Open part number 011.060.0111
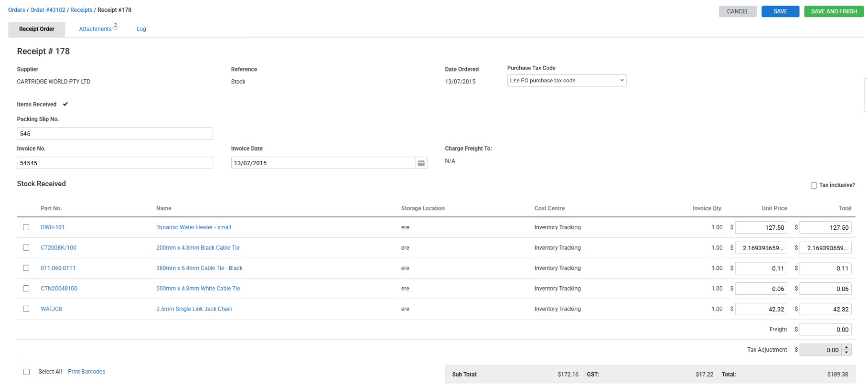This screenshot has height=391, width=868. click(x=58, y=268)
